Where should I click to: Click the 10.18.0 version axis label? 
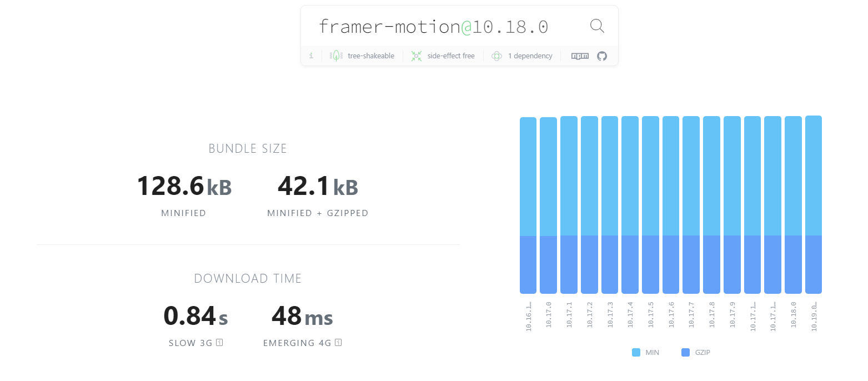794,316
